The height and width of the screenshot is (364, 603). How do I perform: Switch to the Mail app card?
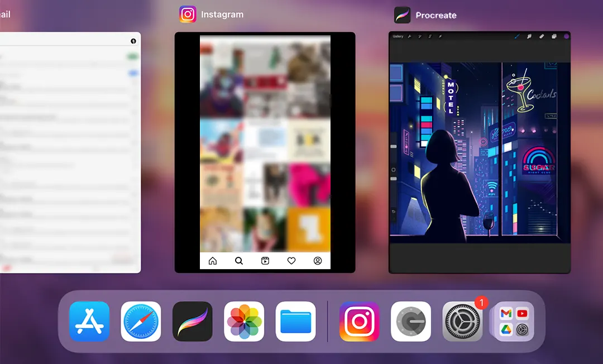pos(70,152)
